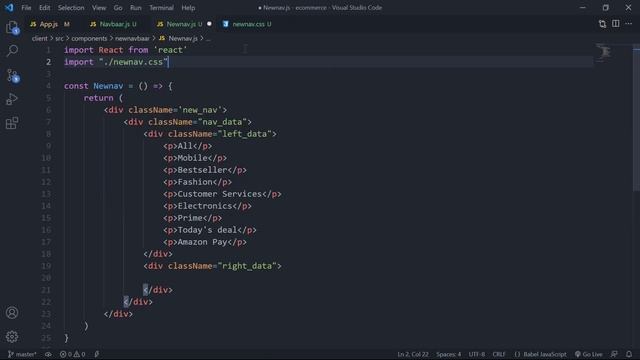Open the Source Control view
Screen dimensions: 640x360
tap(12, 76)
